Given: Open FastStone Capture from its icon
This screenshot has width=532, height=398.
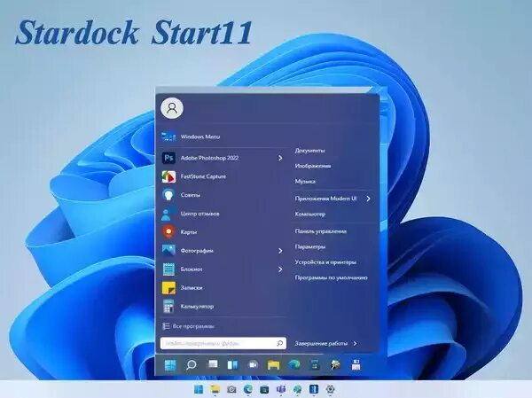Looking at the screenshot, I should pyautogui.click(x=168, y=176).
